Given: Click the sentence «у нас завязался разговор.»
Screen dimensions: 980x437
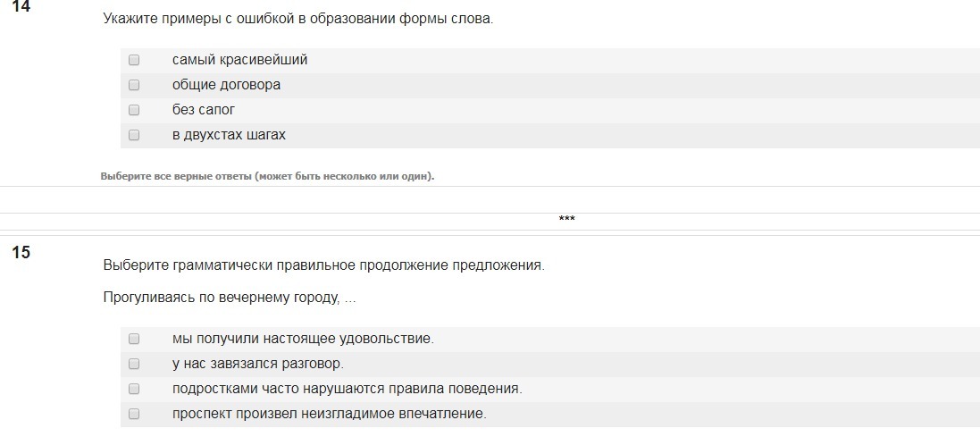Looking at the screenshot, I should coord(258,364).
